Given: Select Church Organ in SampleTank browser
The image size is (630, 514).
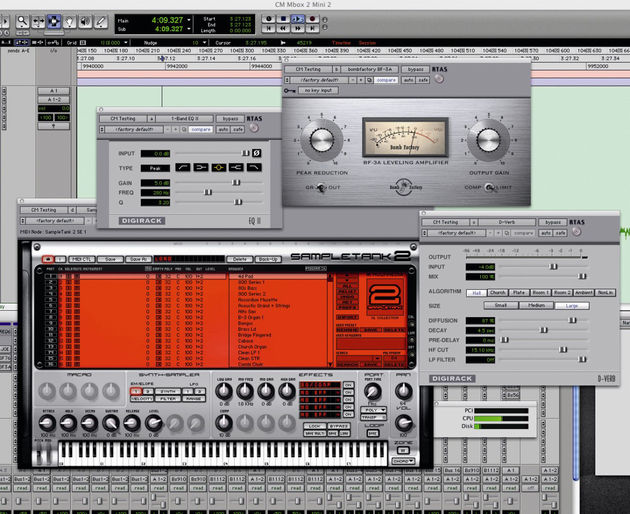Looking at the screenshot, I should tap(253, 346).
